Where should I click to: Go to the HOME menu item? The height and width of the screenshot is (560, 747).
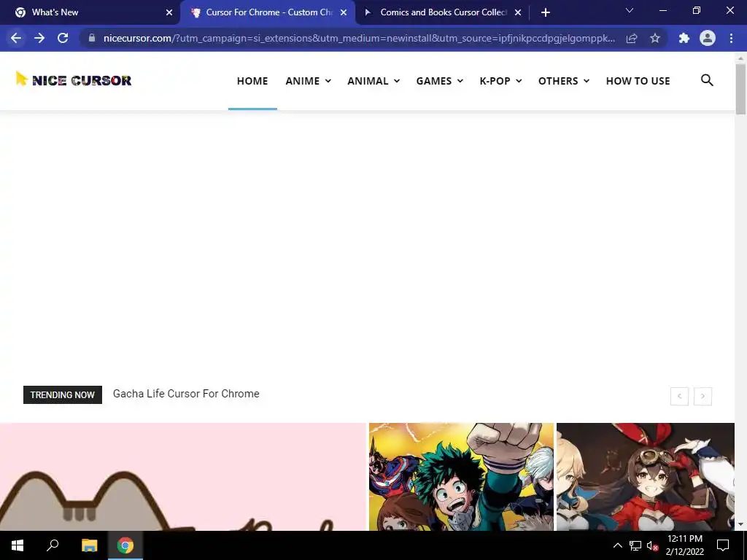click(x=252, y=81)
